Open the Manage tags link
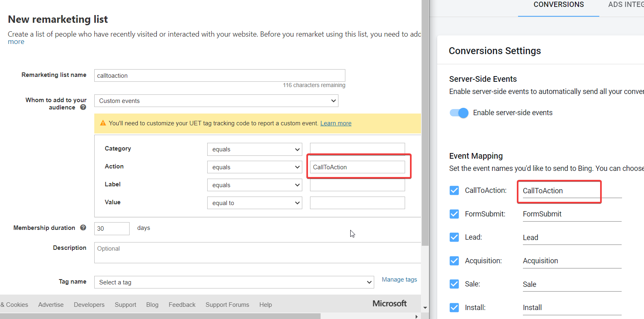Image resolution: width=644 pixels, height=319 pixels. (399, 280)
